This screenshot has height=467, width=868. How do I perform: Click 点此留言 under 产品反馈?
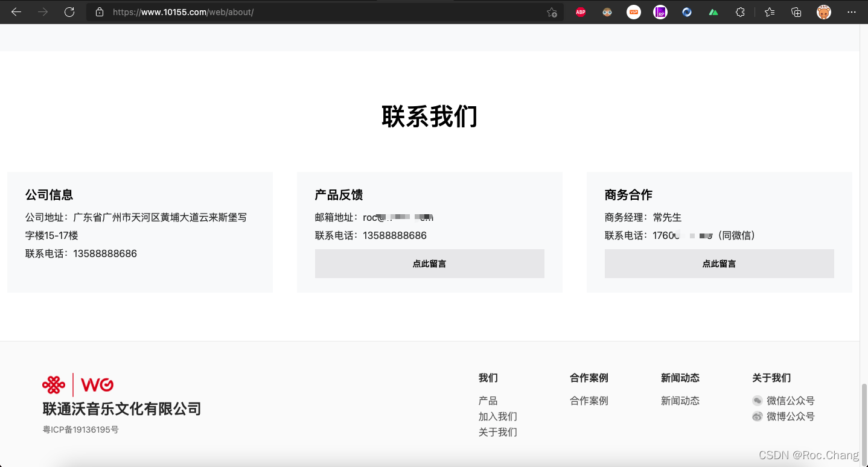(x=430, y=264)
